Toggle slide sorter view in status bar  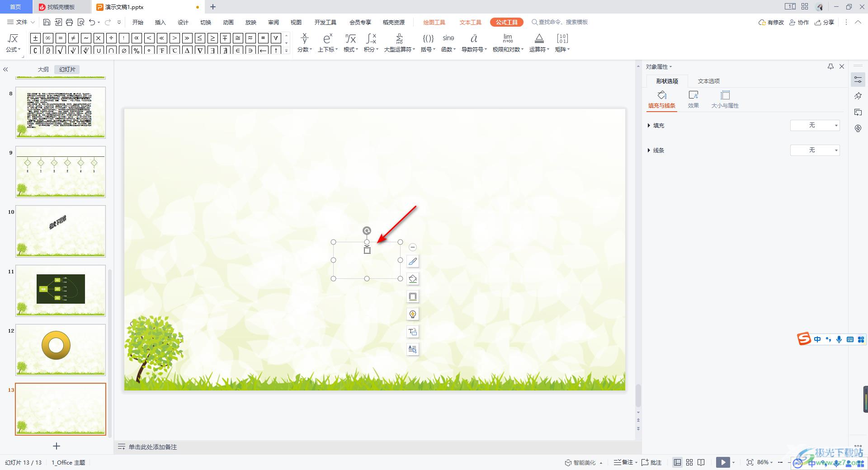[x=689, y=462]
